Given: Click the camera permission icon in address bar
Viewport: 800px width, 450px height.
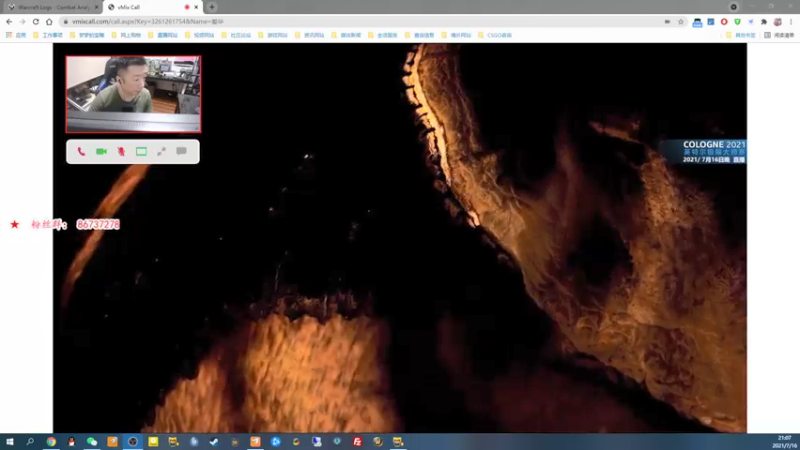Looking at the screenshot, I should (x=667, y=21).
